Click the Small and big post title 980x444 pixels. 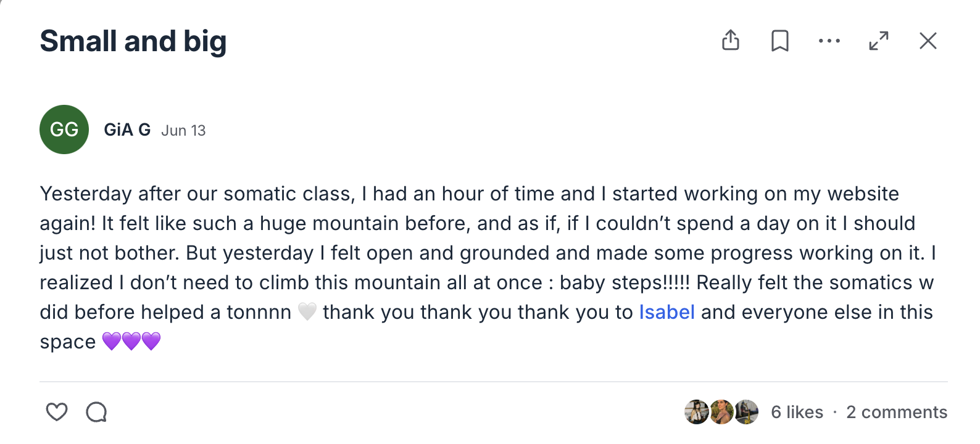pos(133,41)
